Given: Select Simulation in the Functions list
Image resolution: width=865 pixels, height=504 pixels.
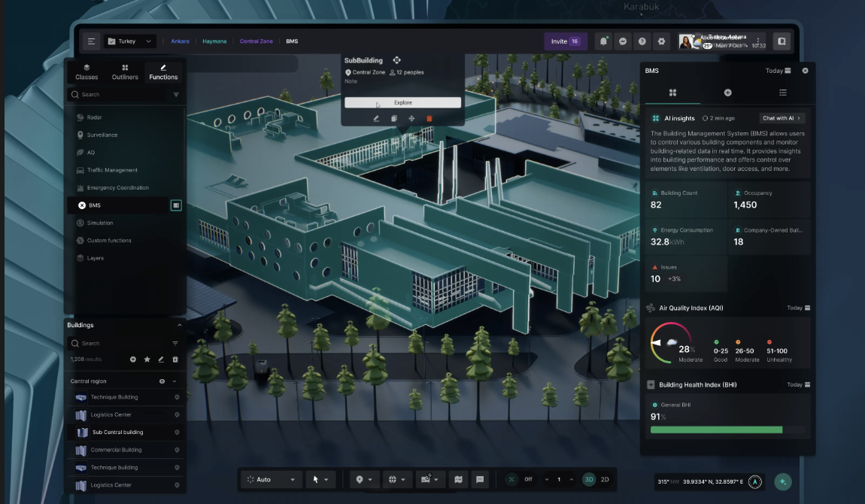Looking at the screenshot, I should click(x=100, y=223).
